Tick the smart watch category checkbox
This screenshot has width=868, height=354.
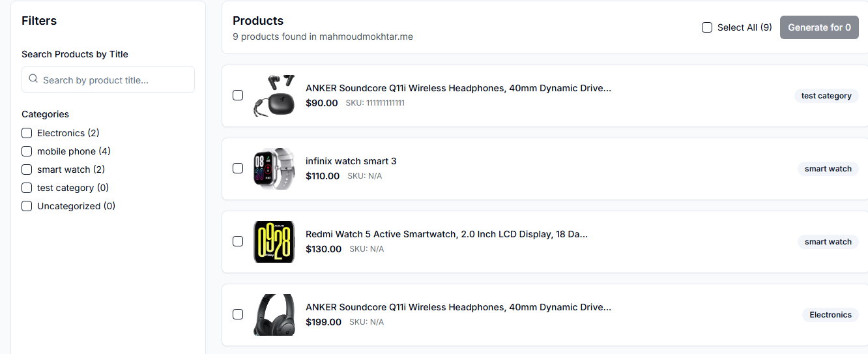point(27,170)
